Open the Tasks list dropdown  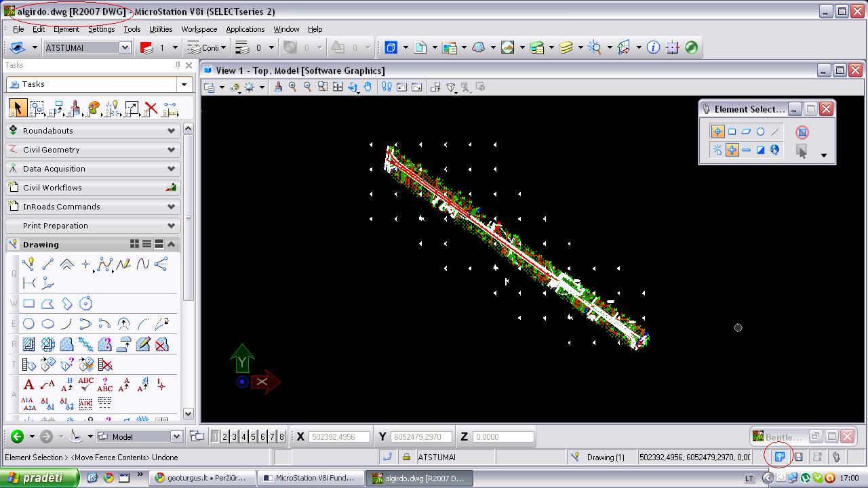[x=184, y=84]
